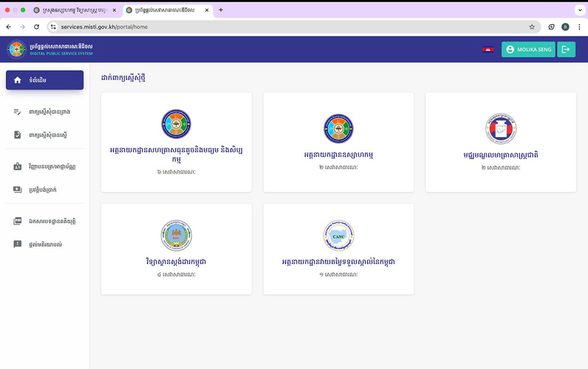Open the browser profile avatar menu
588x369 pixels.
[x=565, y=27]
